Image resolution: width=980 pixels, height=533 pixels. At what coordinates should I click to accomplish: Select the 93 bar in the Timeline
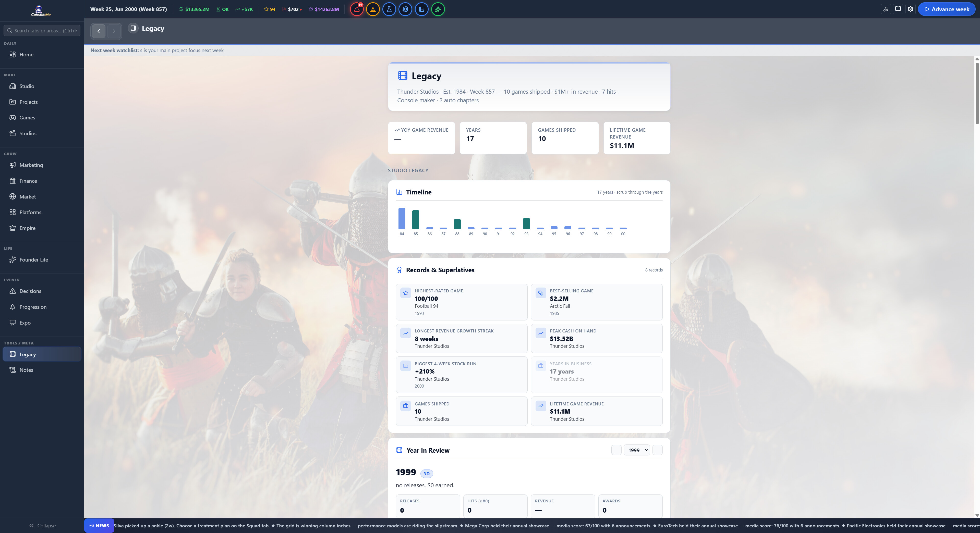coord(527,224)
